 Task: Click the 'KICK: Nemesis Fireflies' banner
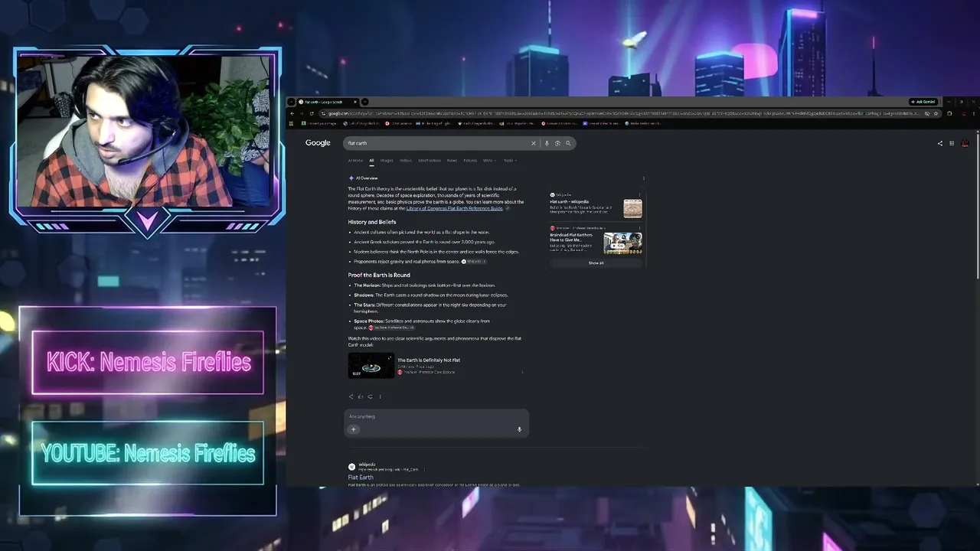coord(148,363)
